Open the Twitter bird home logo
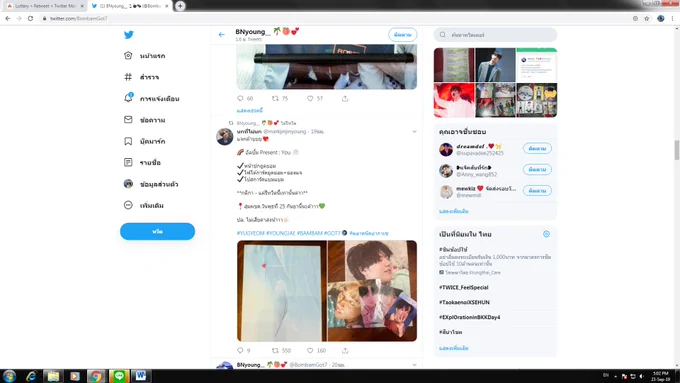 point(128,35)
